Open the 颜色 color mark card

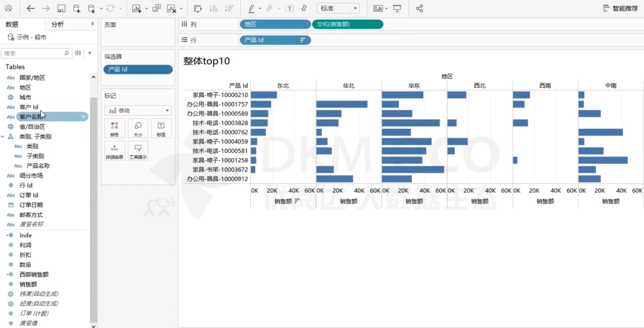click(x=114, y=129)
